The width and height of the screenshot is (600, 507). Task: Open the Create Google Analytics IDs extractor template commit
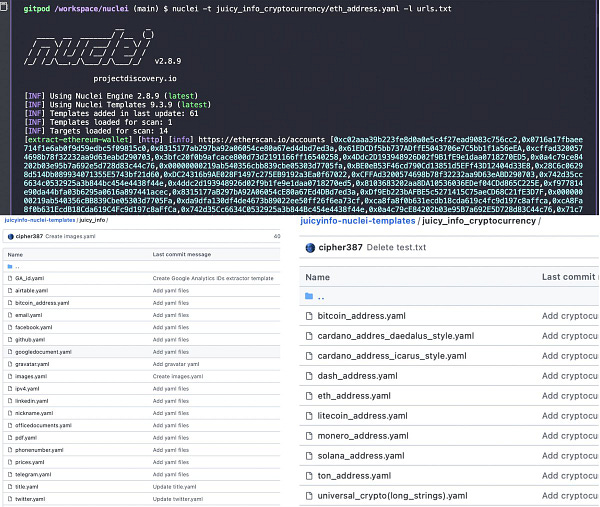pyautogui.click(x=213, y=278)
